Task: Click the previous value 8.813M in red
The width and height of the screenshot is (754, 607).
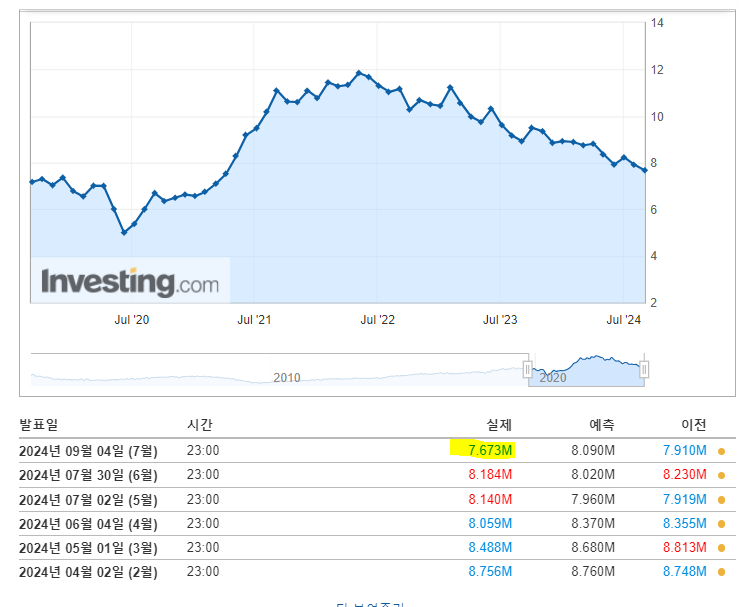Action: (684, 547)
